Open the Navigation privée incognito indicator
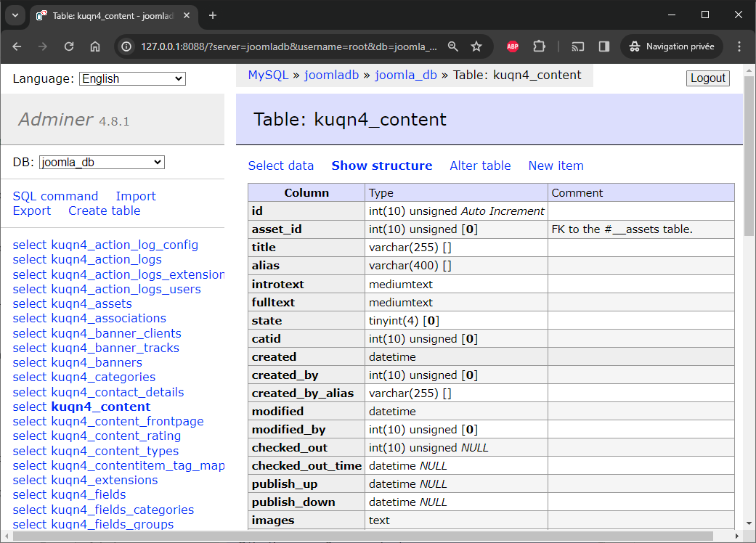This screenshot has width=756, height=543. [672, 46]
